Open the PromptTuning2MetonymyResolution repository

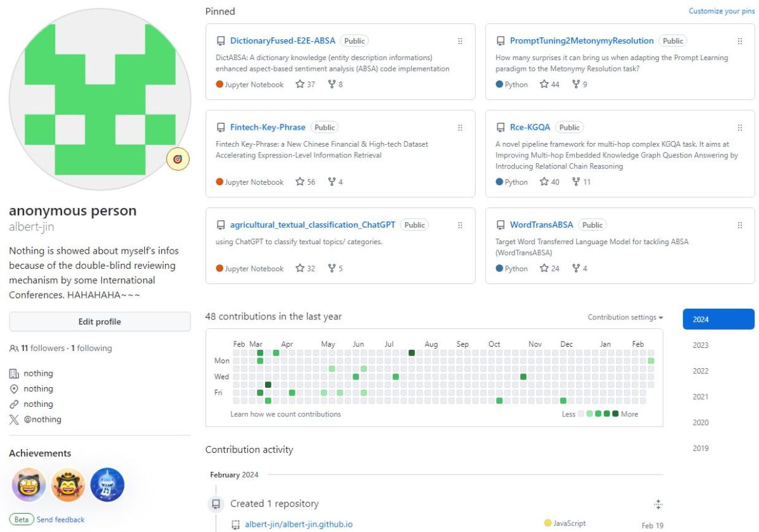pyautogui.click(x=582, y=40)
